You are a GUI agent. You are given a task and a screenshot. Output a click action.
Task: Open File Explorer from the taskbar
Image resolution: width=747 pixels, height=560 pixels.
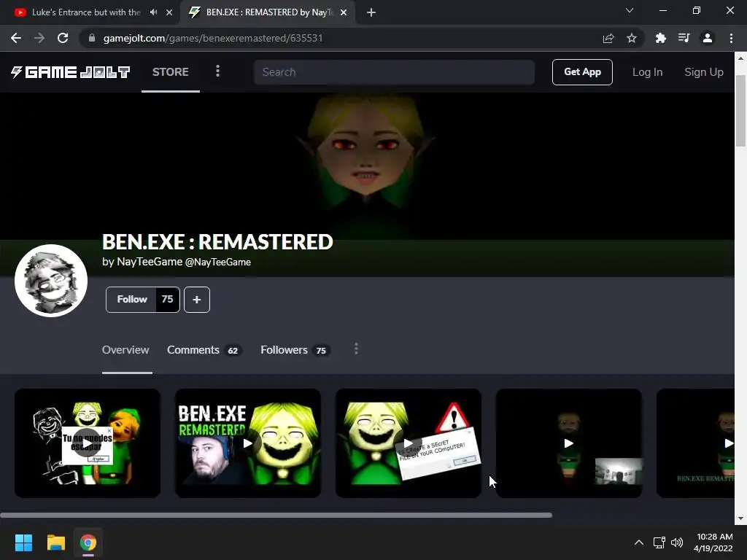[55, 542]
